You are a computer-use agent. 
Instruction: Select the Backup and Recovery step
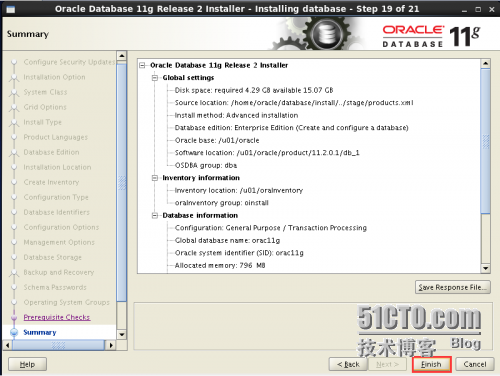(x=59, y=272)
